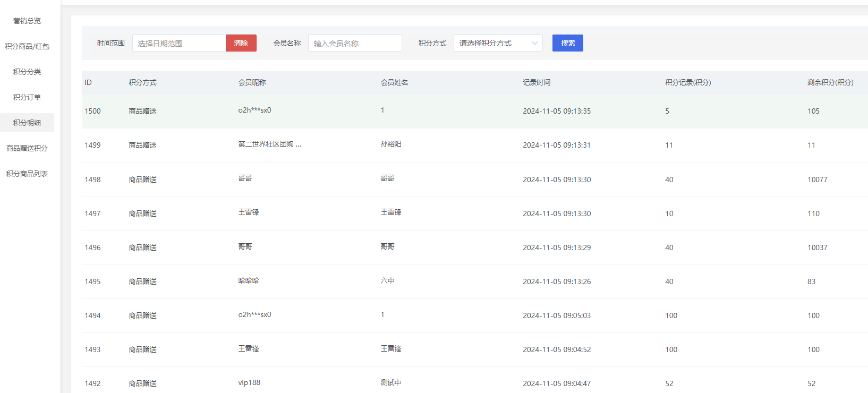Viewport: 868px width, 393px height.
Task: Expand the 请选择积分方式 dropdown
Action: (x=491, y=43)
